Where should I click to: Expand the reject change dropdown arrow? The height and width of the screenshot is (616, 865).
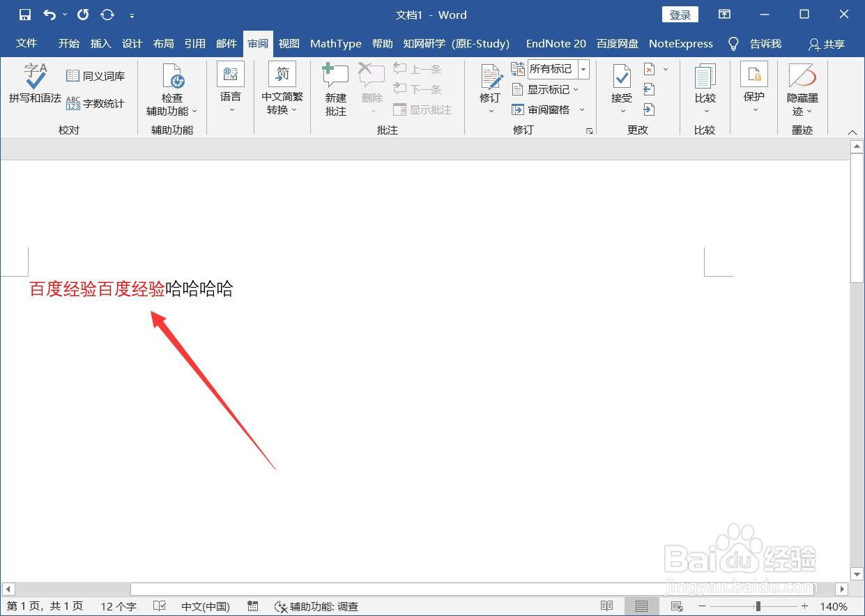(666, 69)
